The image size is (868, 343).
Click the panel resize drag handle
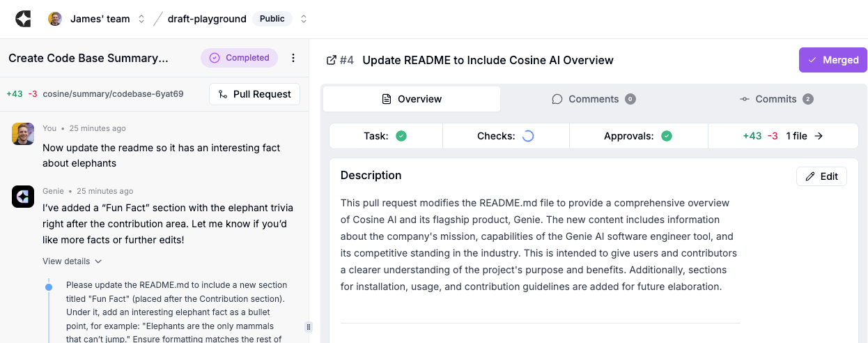pyautogui.click(x=309, y=326)
